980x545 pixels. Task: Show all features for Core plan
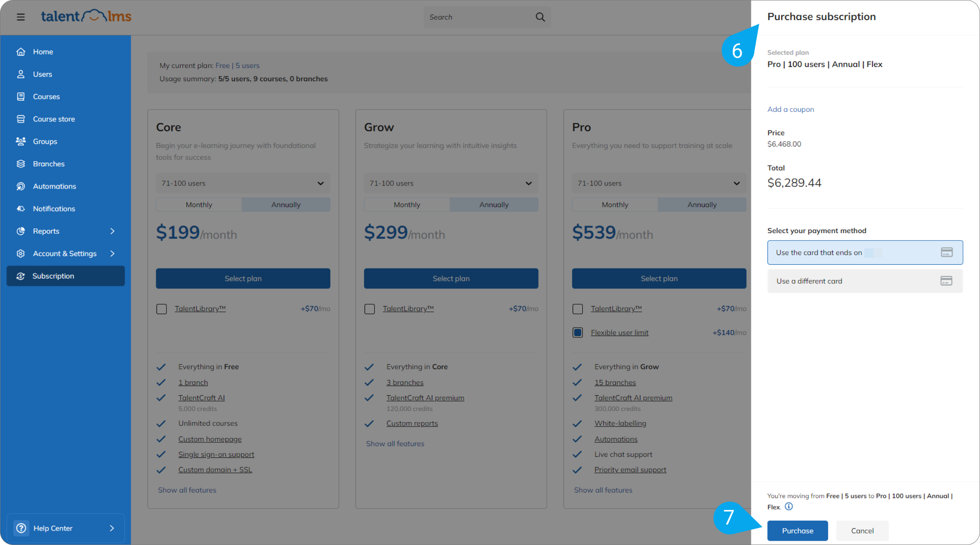[187, 490]
